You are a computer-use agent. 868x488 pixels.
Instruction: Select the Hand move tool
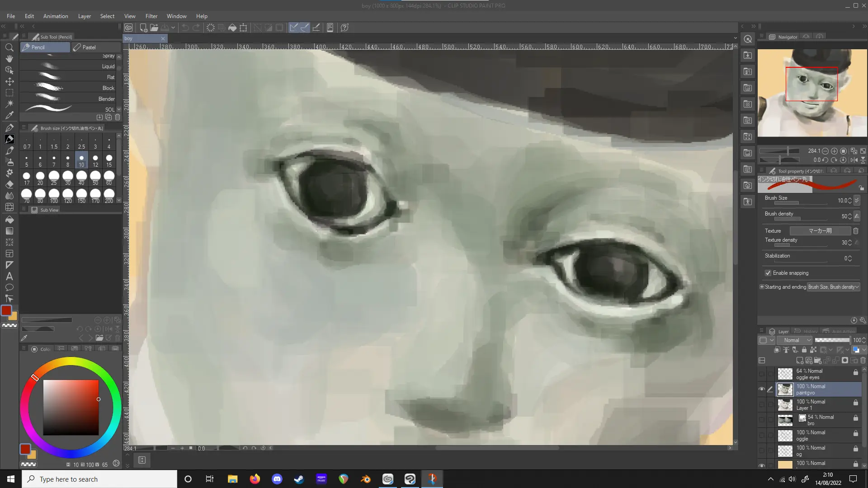[x=9, y=59]
